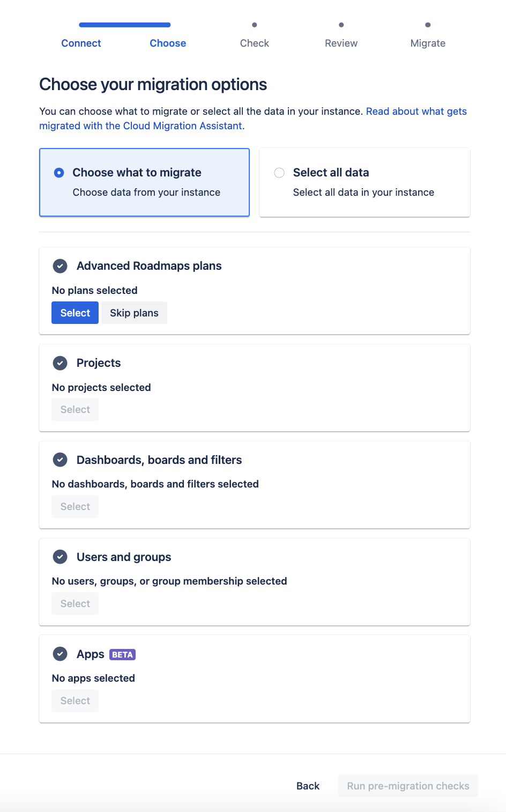Select the 'Choose what to migrate' radio button
506x812 pixels.
59,173
